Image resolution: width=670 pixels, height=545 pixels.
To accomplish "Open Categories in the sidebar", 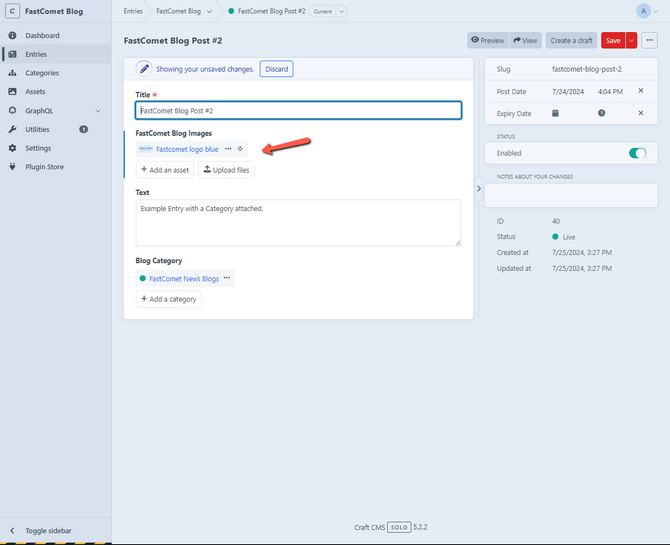I will [42, 73].
